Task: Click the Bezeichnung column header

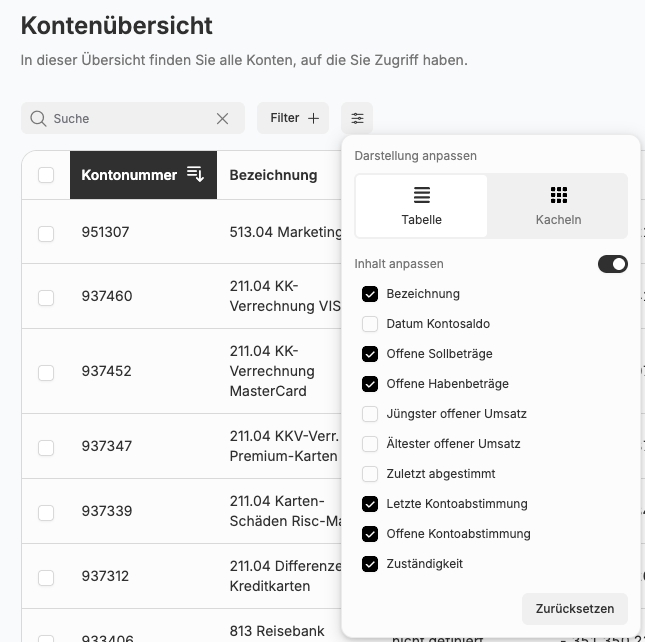Action: click(x=273, y=175)
